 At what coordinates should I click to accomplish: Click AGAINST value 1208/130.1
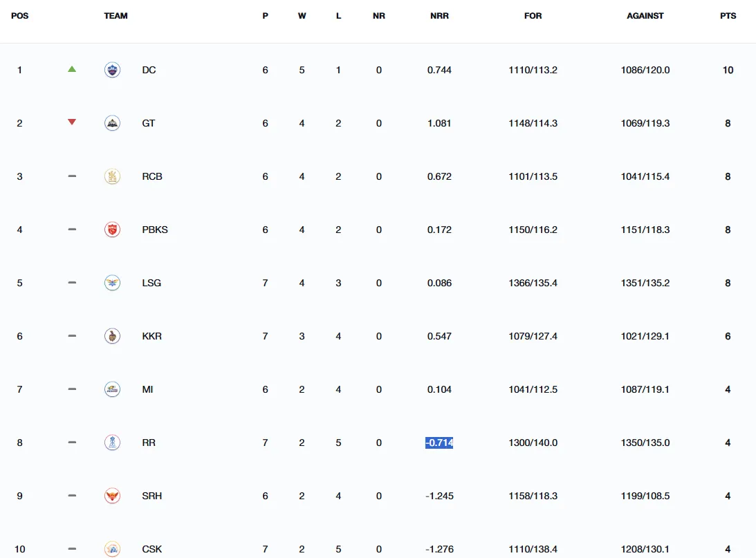645,549
